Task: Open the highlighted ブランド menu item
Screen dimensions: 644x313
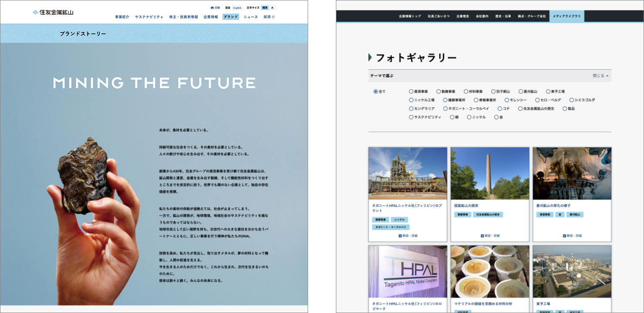Action: click(231, 17)
